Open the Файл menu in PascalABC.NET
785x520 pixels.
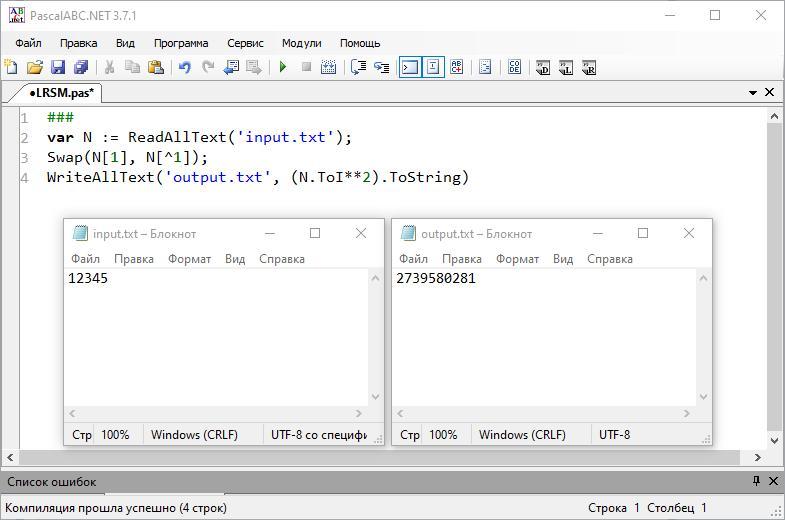point(28,44)
